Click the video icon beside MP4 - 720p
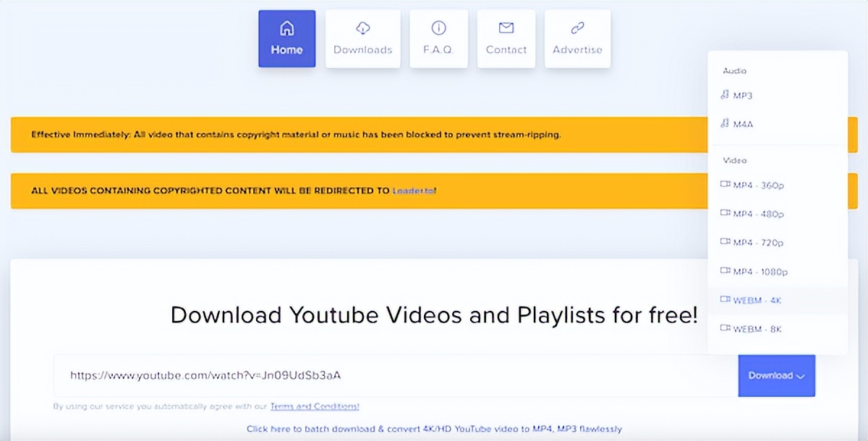 726,241
